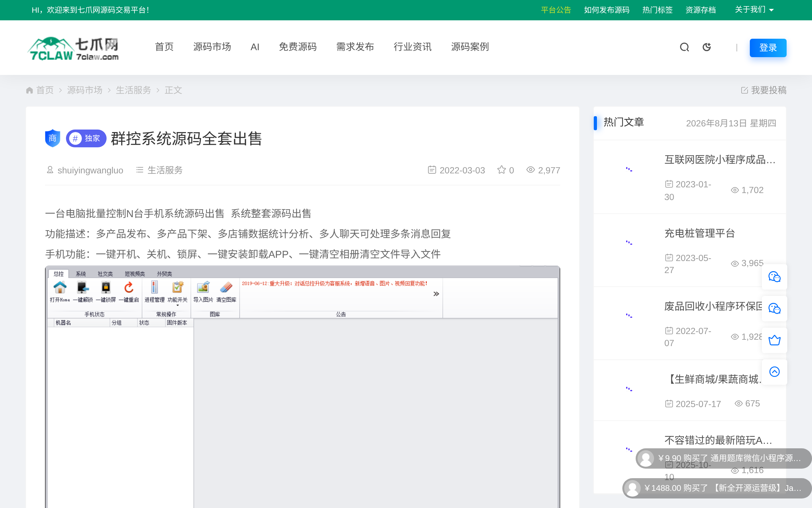Open the 如何发布源码 top link

click(607, 10)
